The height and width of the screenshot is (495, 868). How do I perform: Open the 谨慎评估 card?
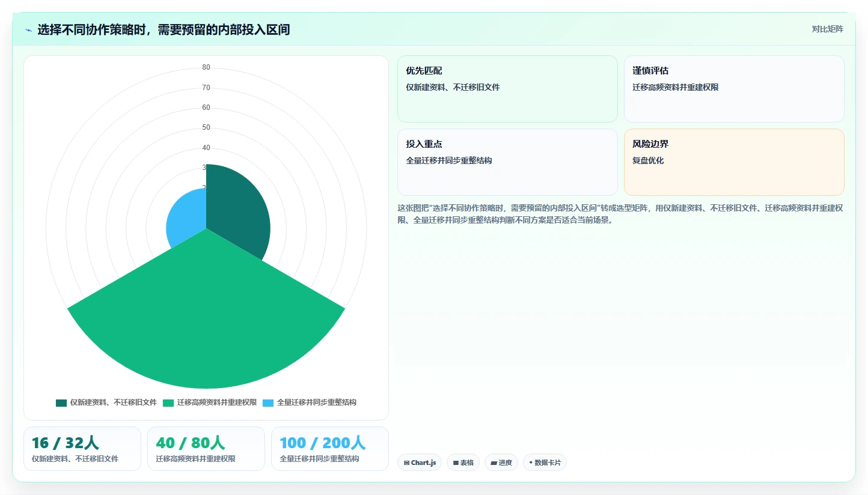pyautogui.click(x=734, y=89)
